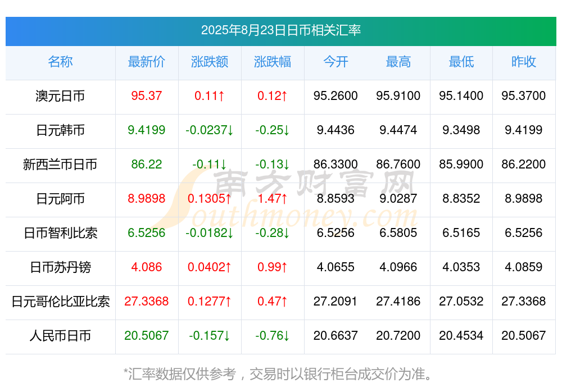Click change amount 0.1305↑
The height and width of the screenshot is (392, 562).
click(210, 198)
